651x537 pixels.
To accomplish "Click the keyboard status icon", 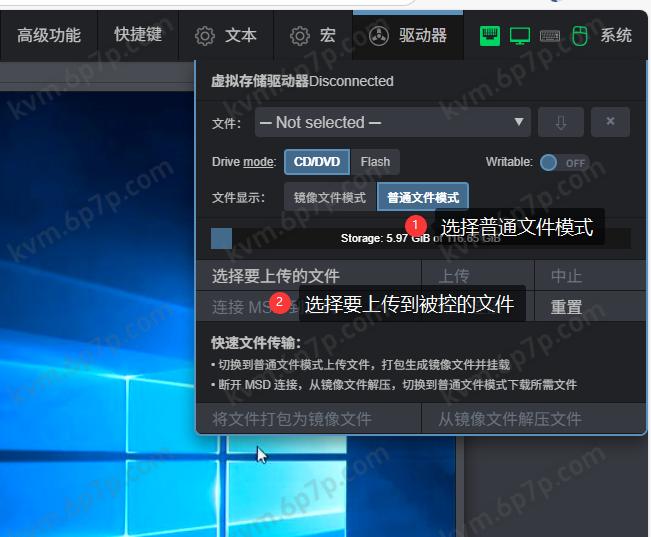I will [550, 36].
